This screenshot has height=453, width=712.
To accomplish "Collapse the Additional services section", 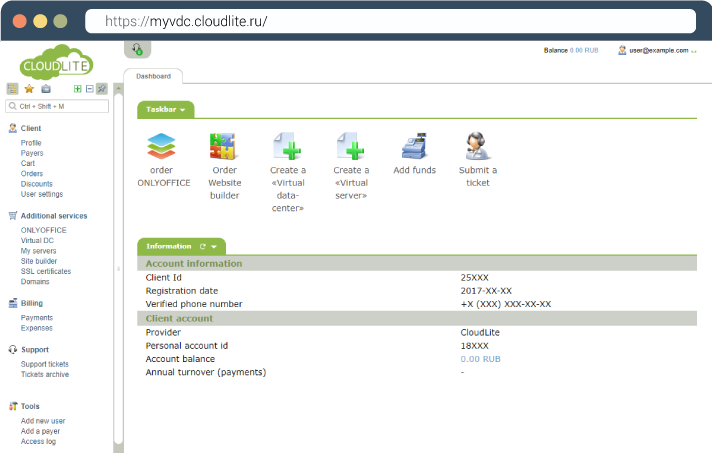I will pos(54,216).
